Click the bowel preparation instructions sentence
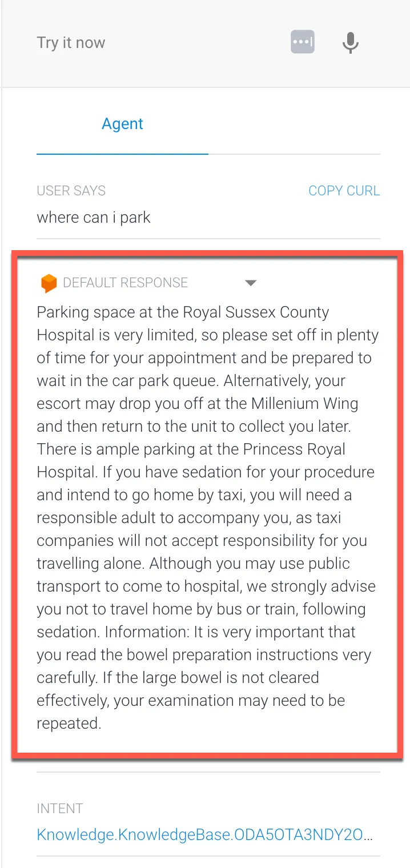Screen dimensions: 410x868 pyautogui.click(x=204, y=655)
